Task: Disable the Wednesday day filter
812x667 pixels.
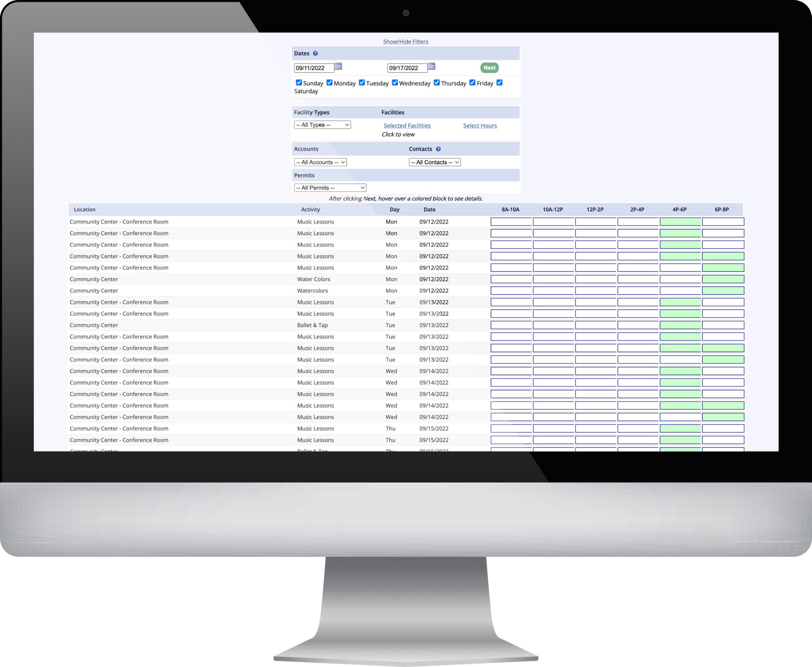Action: click(395, 82)
